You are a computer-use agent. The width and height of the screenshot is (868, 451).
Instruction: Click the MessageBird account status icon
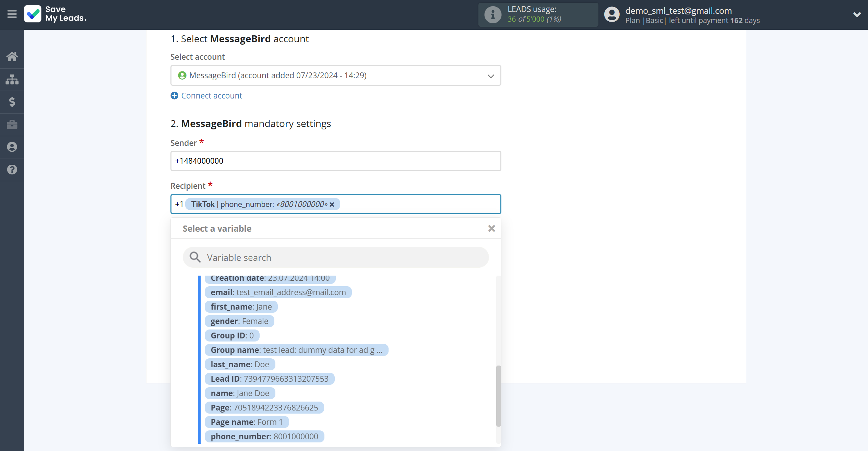click(x=182, y=76)
